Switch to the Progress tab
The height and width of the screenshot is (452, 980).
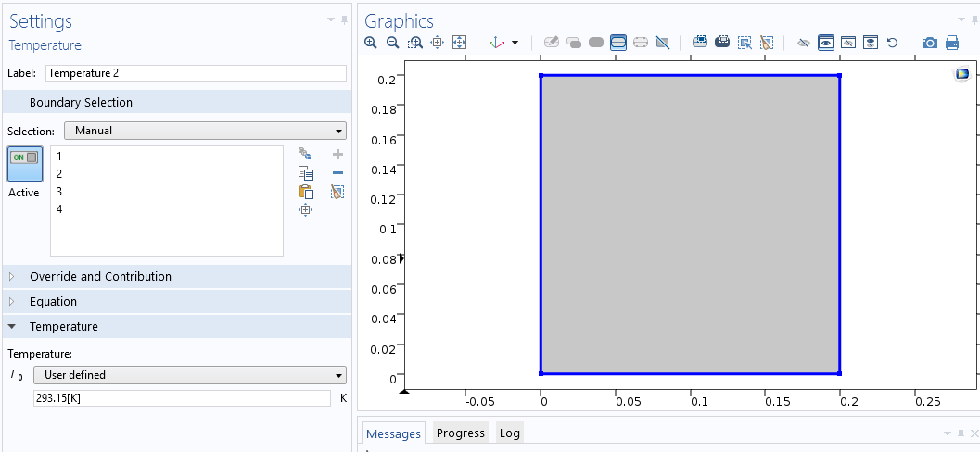point(460,433)
